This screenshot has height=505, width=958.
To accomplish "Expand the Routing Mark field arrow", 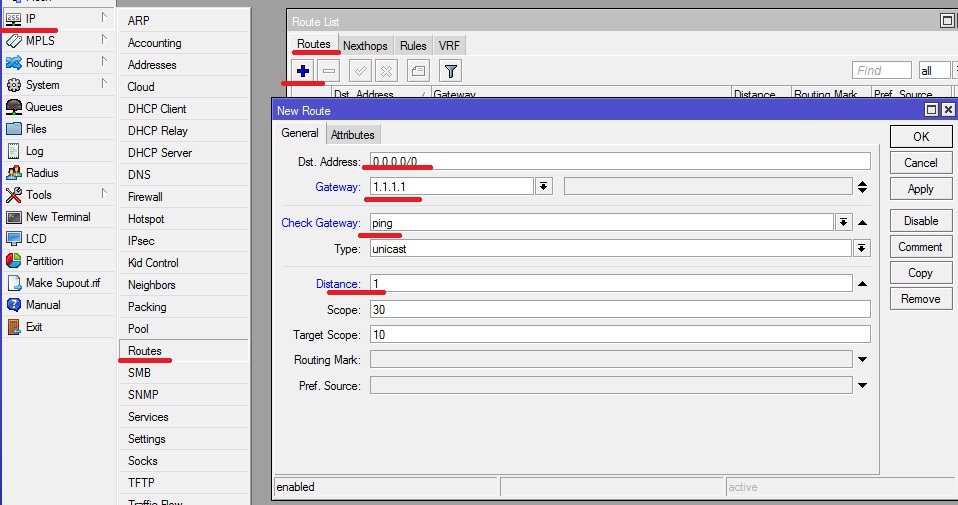I will pyautogui.click(x=862, y=359).
